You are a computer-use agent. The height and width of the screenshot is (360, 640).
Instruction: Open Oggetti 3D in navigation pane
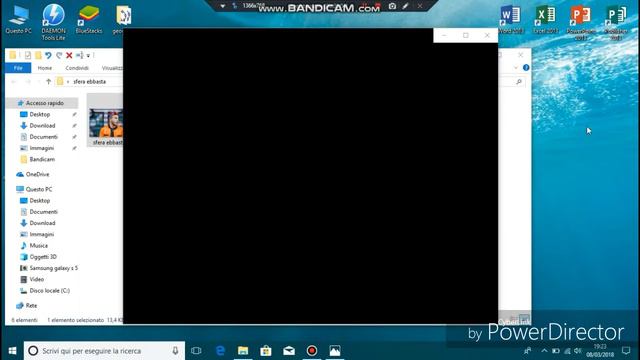[x=43, y=257]
